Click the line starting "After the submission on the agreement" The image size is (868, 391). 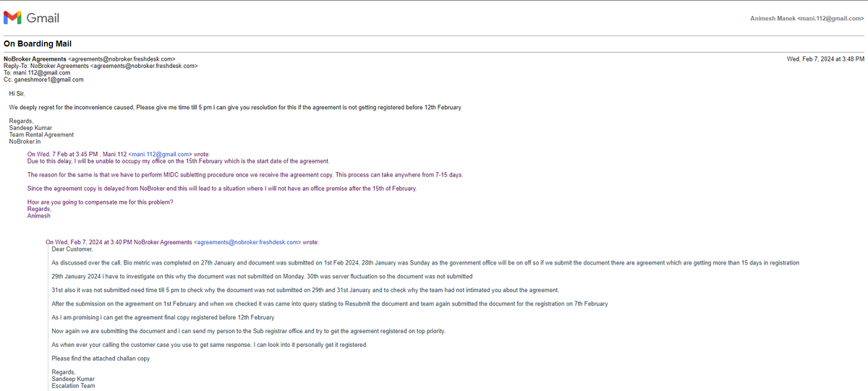pyautogui.click(x=330, y=304)
